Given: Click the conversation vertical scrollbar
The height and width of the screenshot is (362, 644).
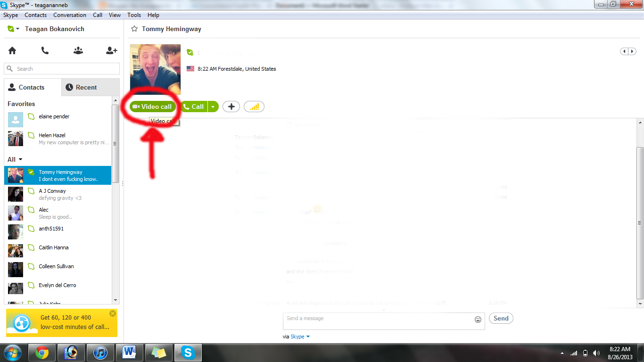Looking at the screenshot, I should [x=640, y=222].
